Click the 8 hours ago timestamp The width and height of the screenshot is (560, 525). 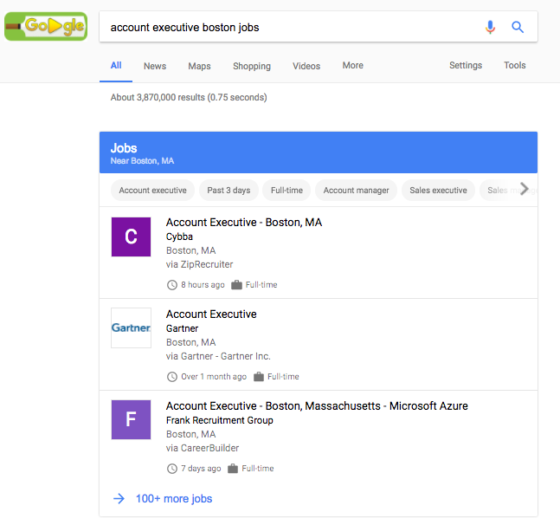[203, 285]
